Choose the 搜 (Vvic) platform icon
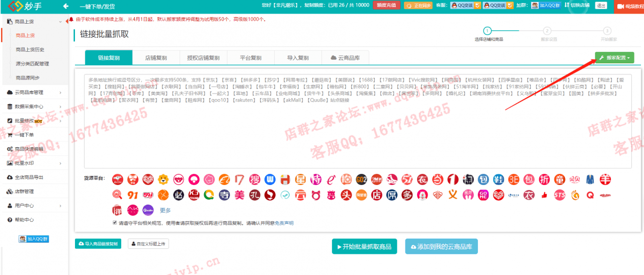 255,179
